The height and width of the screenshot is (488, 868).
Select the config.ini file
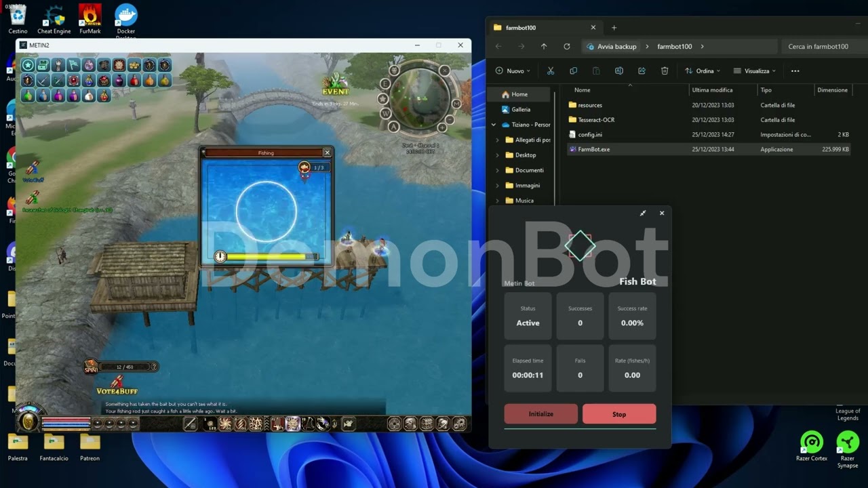[709, 134]
